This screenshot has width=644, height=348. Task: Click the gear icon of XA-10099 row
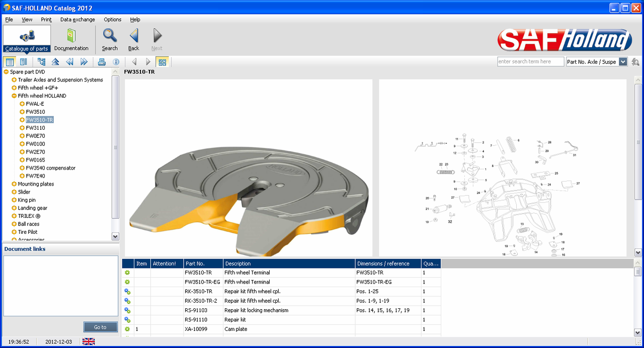[x=127, y=329]
